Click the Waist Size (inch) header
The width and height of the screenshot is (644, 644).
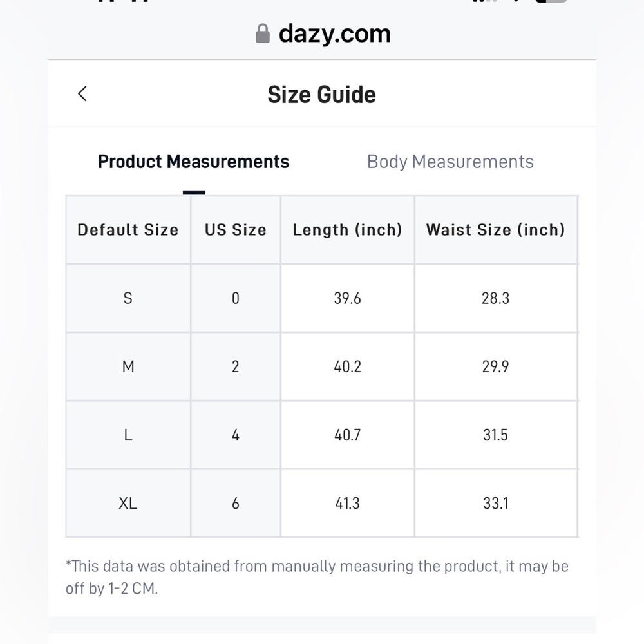(496, 230)
